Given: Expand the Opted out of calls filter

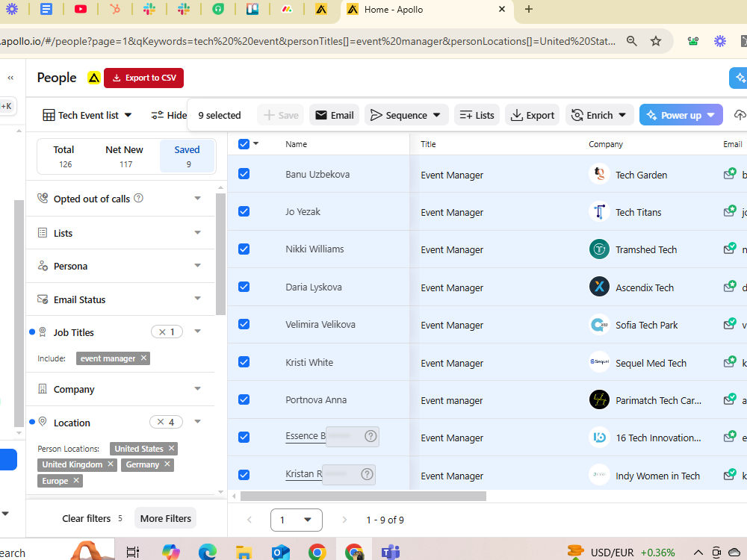Looking at the screenshot, I should click(198, 198).
